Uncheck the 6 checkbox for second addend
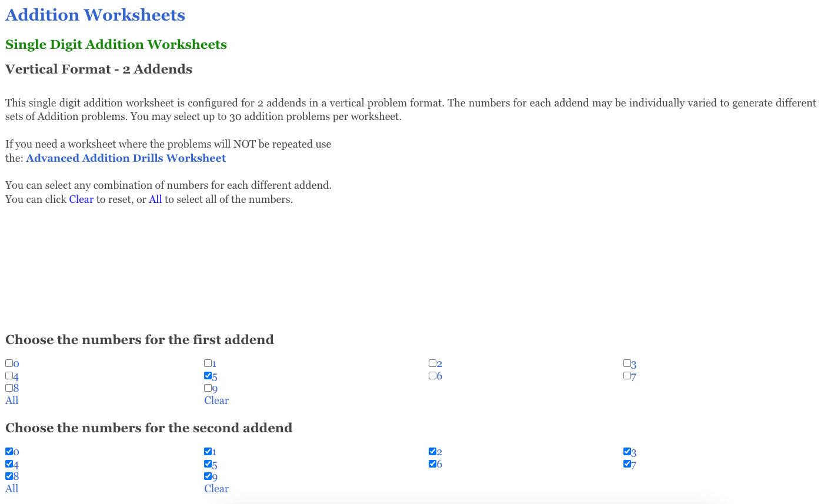 pyautogui.click(x=433, y=463)
